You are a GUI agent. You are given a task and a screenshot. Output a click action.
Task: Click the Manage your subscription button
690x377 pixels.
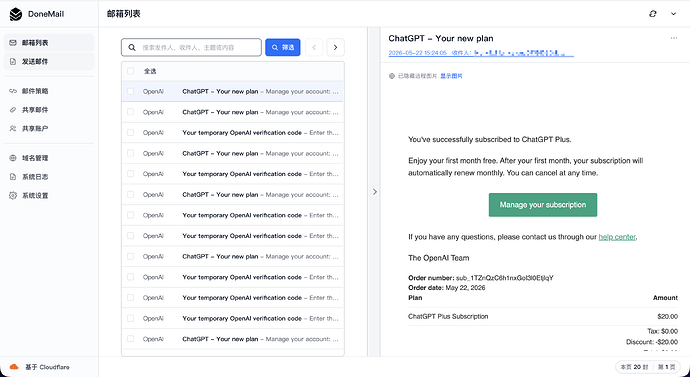tap(543, 205)
